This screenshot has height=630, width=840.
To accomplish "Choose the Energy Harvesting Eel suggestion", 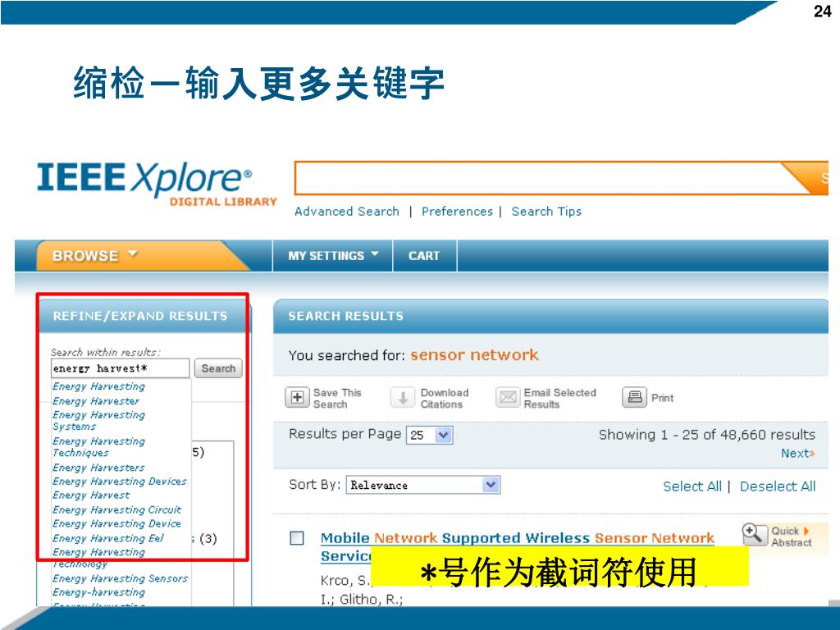I will [108, 538].
